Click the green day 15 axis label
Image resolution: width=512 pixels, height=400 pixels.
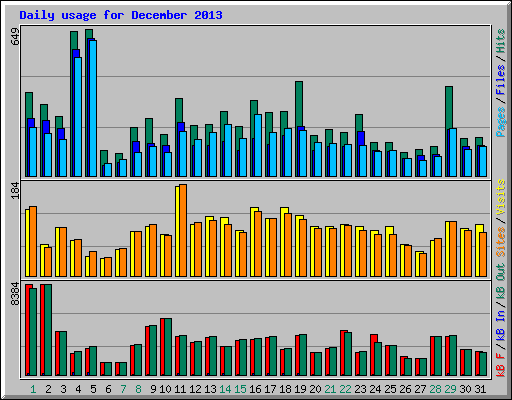click(x=240, y=389)
